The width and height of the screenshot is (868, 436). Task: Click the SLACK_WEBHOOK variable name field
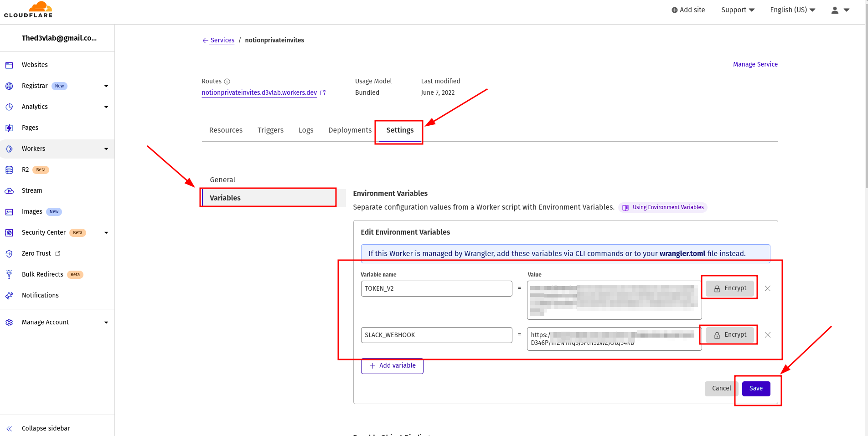[x=436, y=335]
